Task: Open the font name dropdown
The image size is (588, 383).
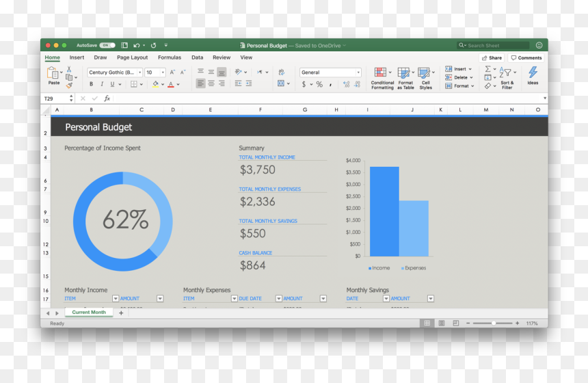Action: coord(140,72)
